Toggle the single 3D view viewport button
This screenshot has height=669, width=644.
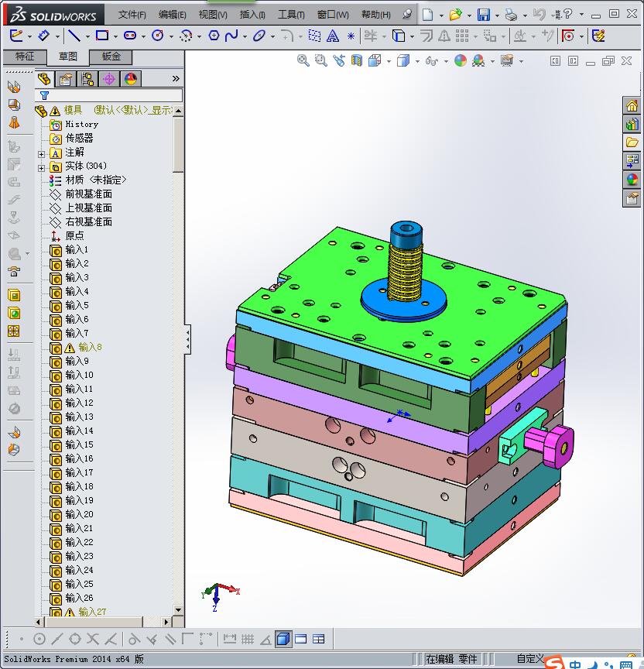283,639
